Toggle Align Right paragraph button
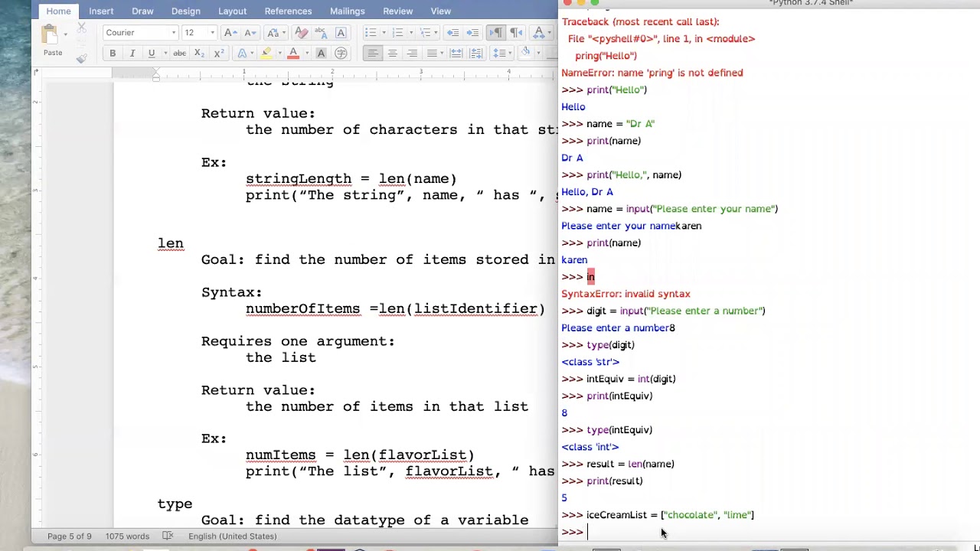 pyautogui.click(x=412, y=53)
